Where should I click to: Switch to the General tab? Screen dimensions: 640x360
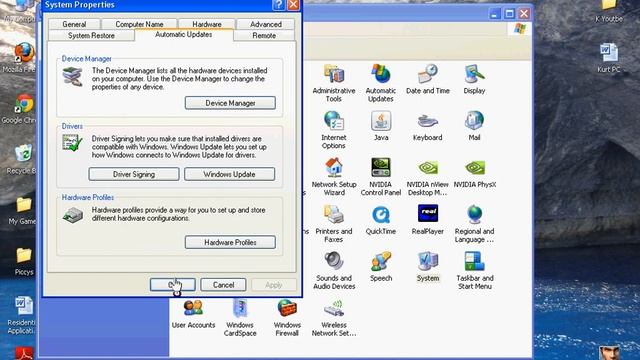coord(74,24)
